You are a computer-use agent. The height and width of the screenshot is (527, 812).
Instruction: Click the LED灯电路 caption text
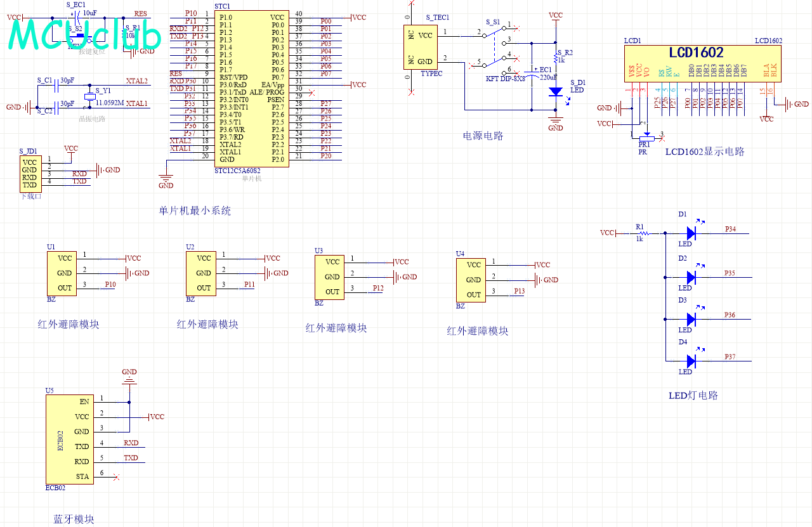click(x=693, y=395)
